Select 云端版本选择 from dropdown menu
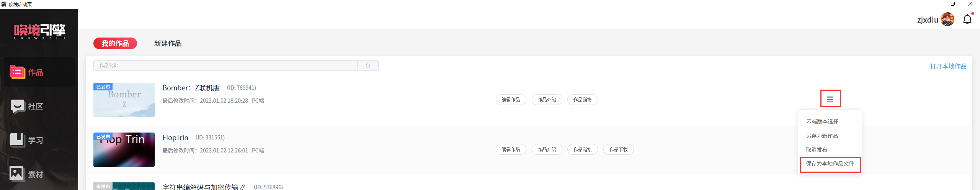This screenshot has height=190, width=980. click(822, 121)
